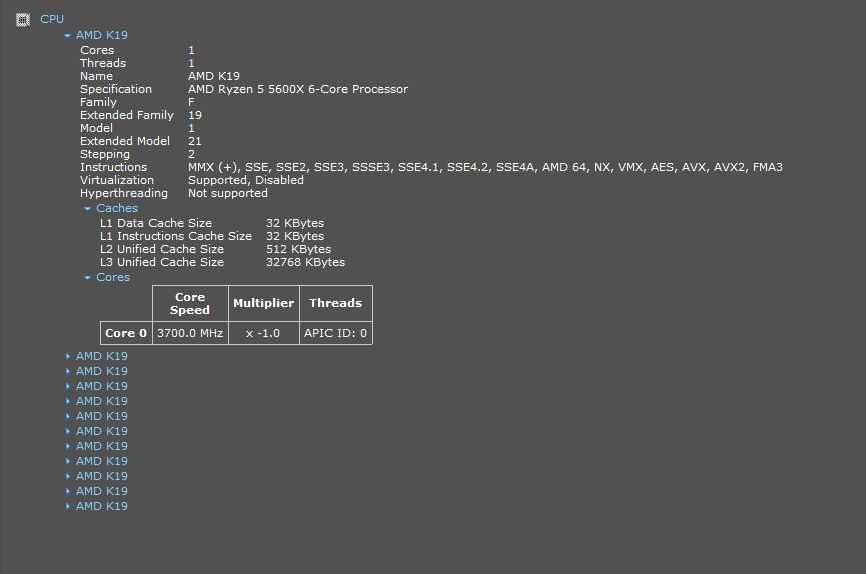Image resolution: width=866 pixels, height=574 pixels.
Task: Select the Core 0 row header
Action: [126, 333]
